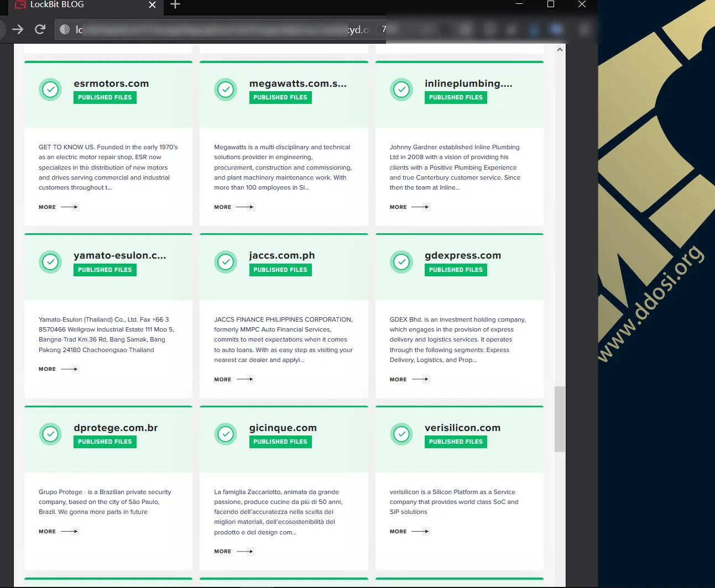Image resolution: width=715 pixels, height=588 pixels.
Task: Select the LockBit BLOG tab
Action: (86, 6)
